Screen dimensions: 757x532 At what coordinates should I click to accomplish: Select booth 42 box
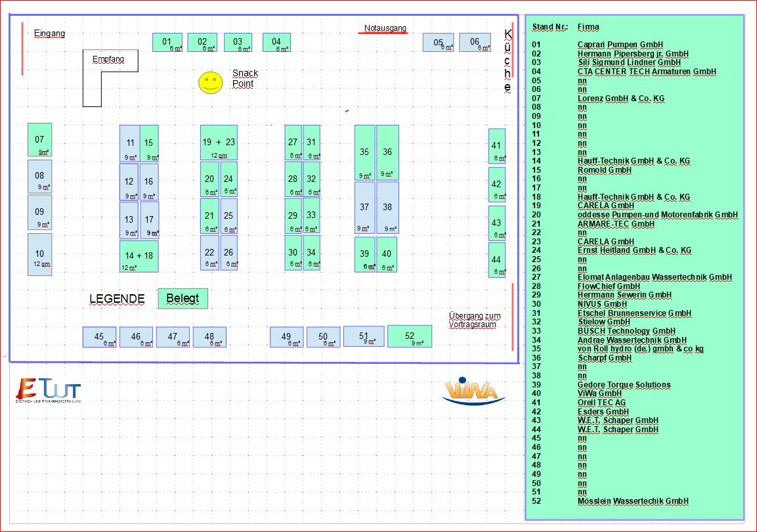click(x=497, y=185)
